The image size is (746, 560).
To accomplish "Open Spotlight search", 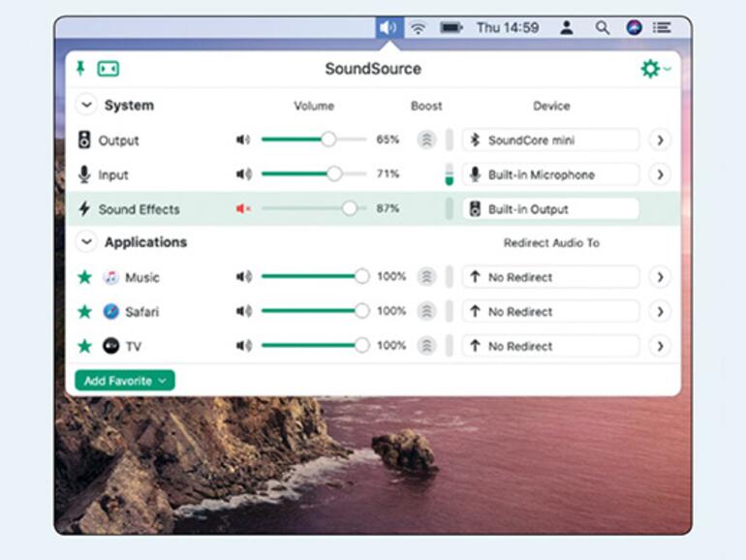I will pyautogui.click(x=603, y=28).
